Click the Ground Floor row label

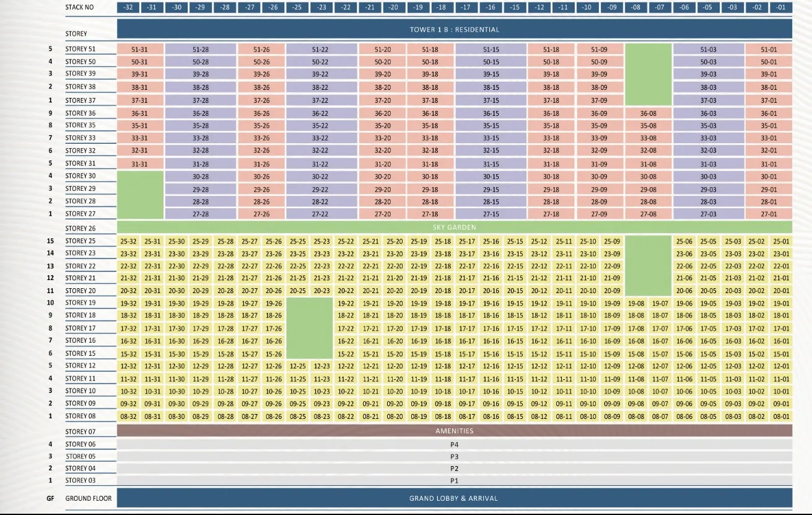click(x=89, y=498)
